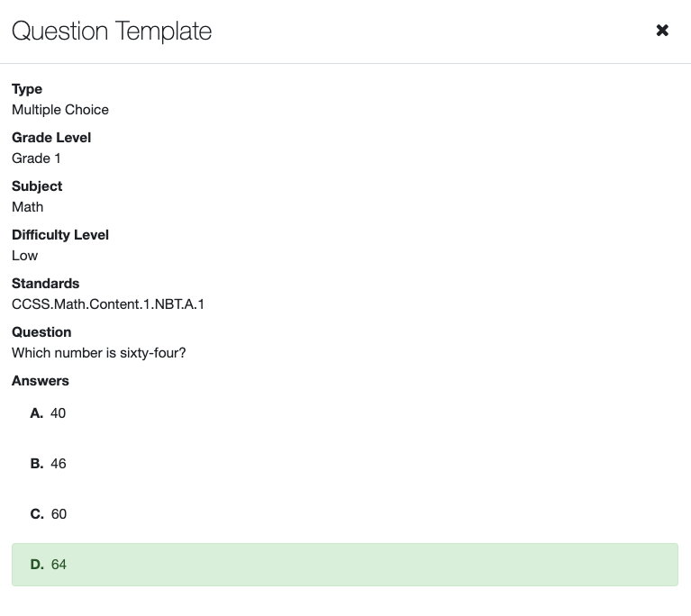Click the Standards field label
691x616 pixels.
click(45, 284)
